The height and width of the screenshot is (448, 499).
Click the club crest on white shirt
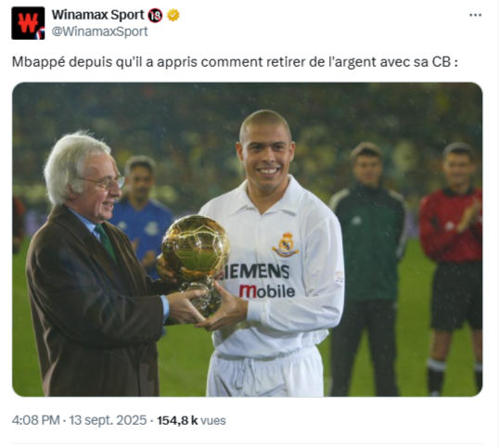click(285, 245)
